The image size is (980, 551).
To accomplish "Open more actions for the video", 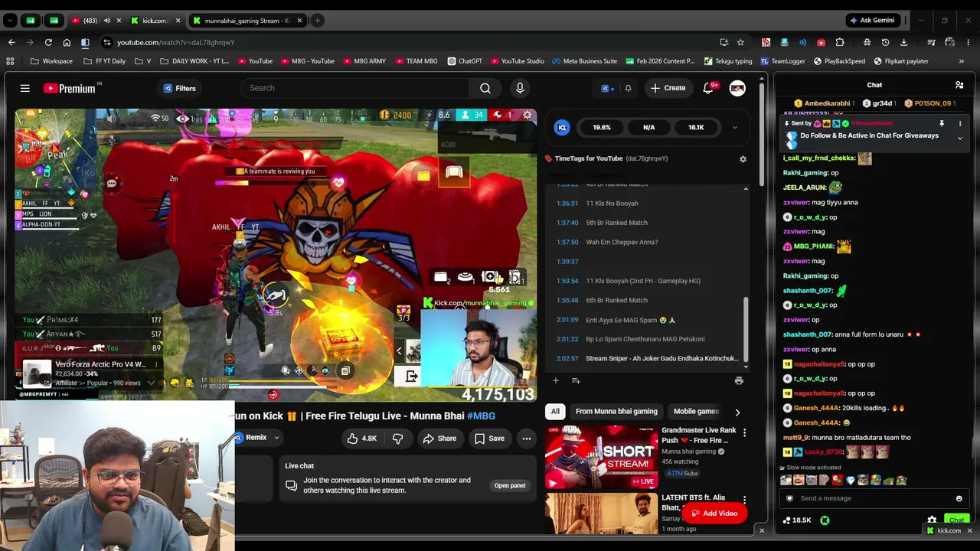I will point(527,439).
